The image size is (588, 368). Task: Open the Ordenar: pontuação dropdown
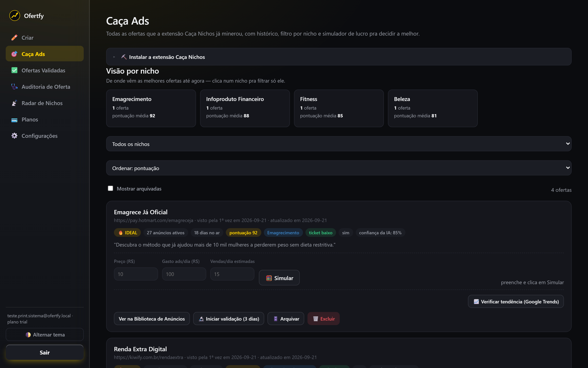click(339, 168)
